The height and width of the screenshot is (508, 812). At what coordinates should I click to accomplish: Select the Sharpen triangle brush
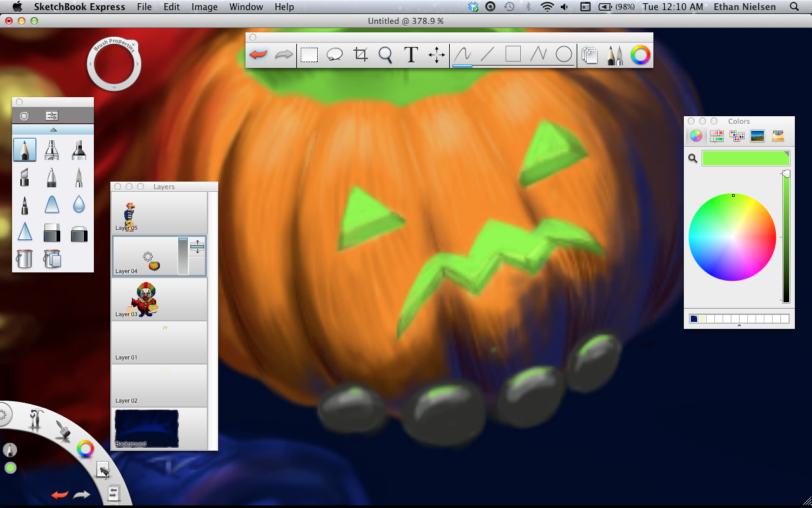point(25,232)
